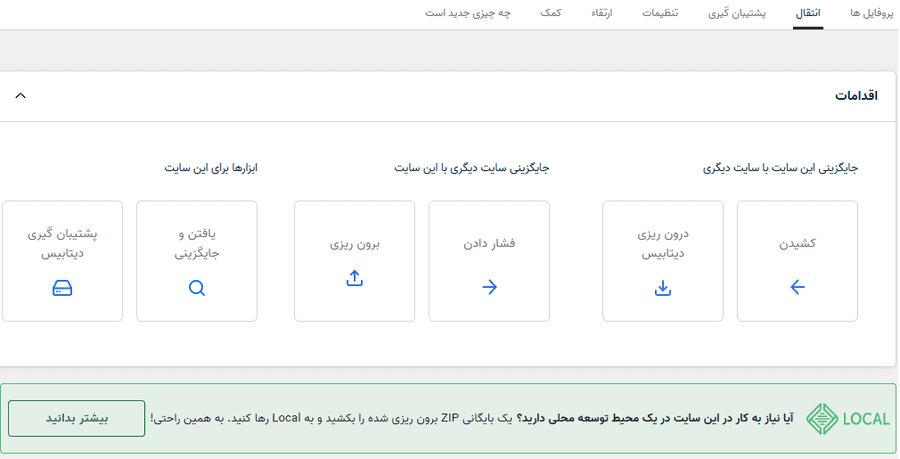Screen dimensions: 900x459
Task: Go to the ارتقاء tab
Action: click(602, 13)
